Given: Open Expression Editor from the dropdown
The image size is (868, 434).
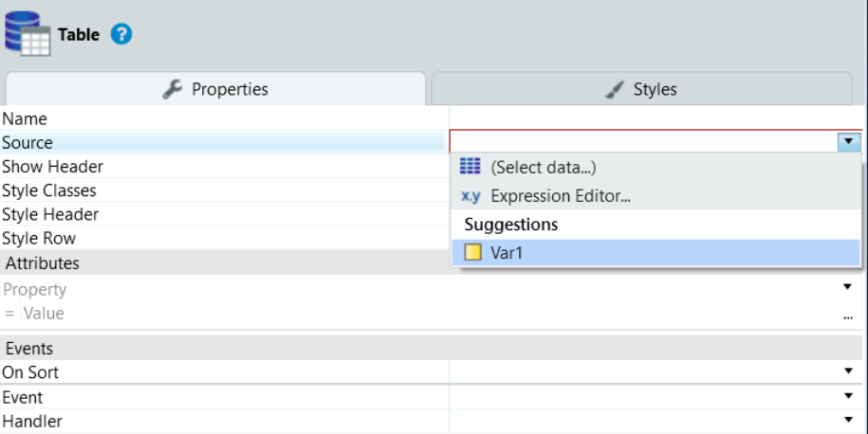Looking at the screenshot, I should click(561, 197).
